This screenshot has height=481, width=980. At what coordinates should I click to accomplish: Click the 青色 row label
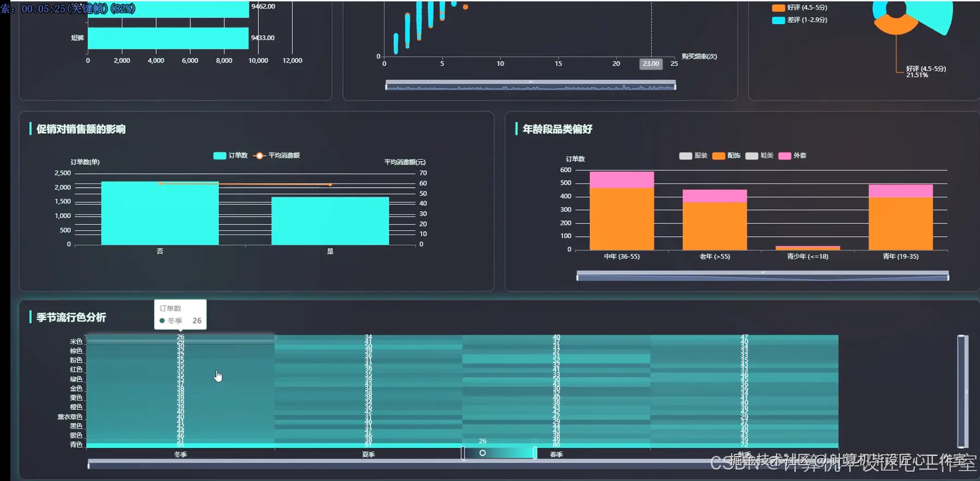point(76,445)
